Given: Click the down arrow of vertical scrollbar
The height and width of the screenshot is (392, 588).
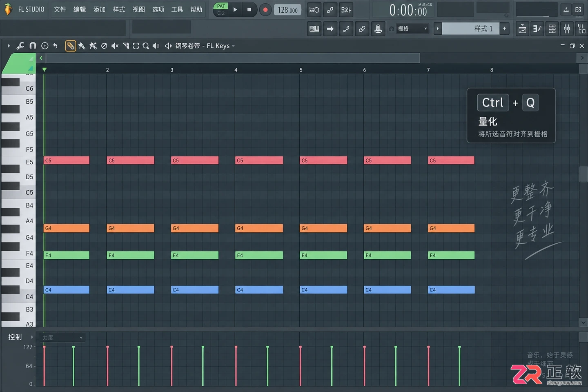Looking at the screenshot, I should point(583,323).
